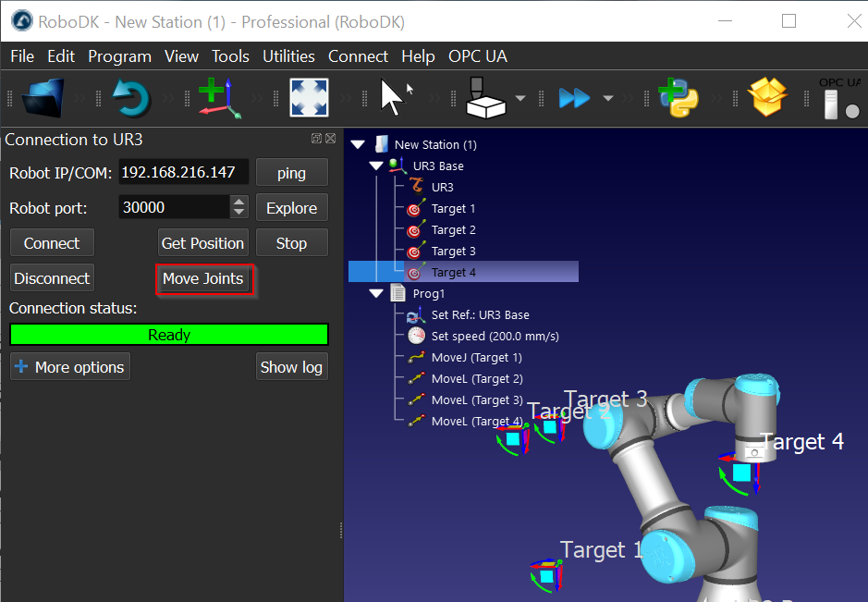Viewport: 868px width, 602px height.
Task: Close the Connection to UR3 panel
Action: [331, 139]
